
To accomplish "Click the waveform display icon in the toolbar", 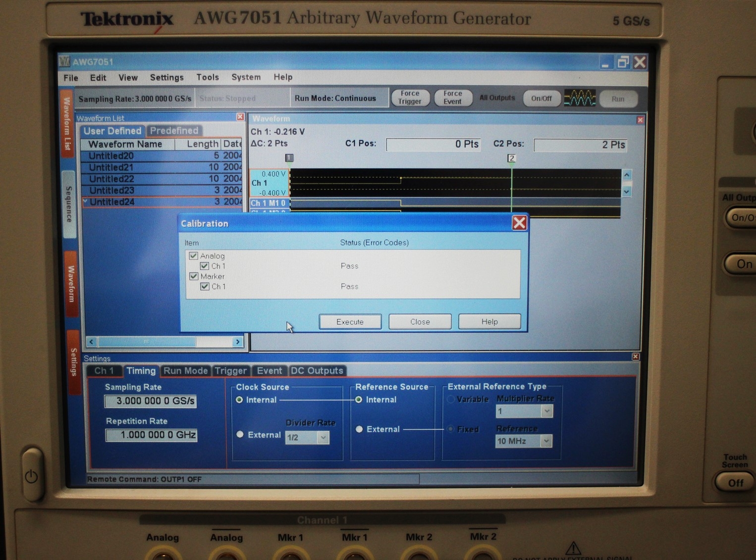I will [580, 98].
